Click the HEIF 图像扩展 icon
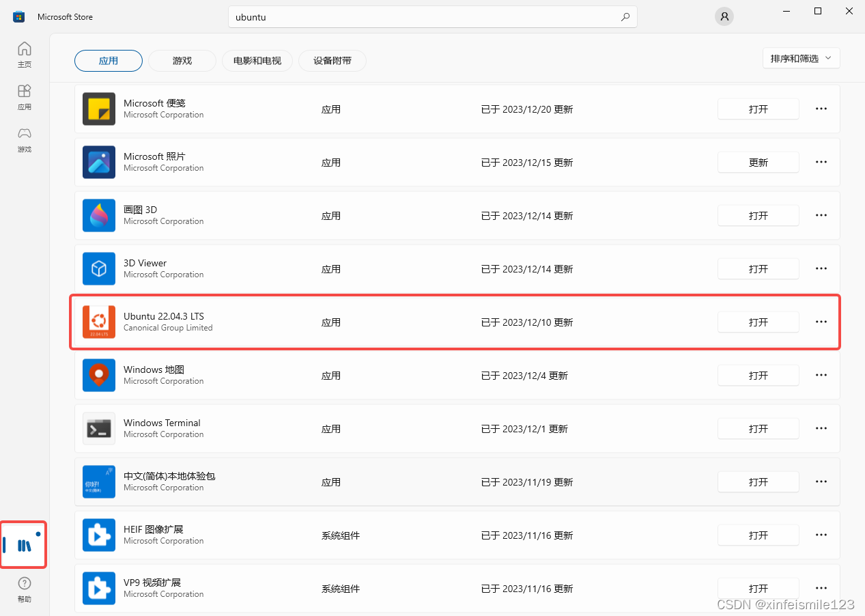The width and height of the screenshot is (865, 616). click(x=99, y=535)
